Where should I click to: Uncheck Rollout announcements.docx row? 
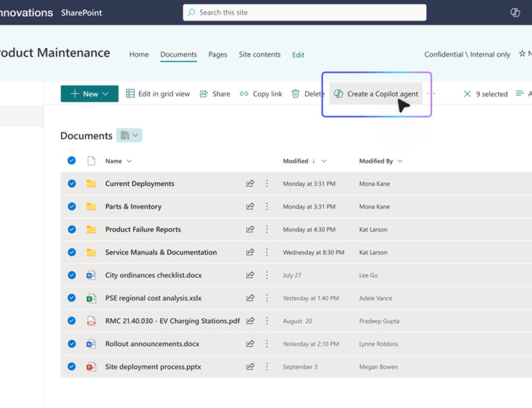(x=71, y=344)
